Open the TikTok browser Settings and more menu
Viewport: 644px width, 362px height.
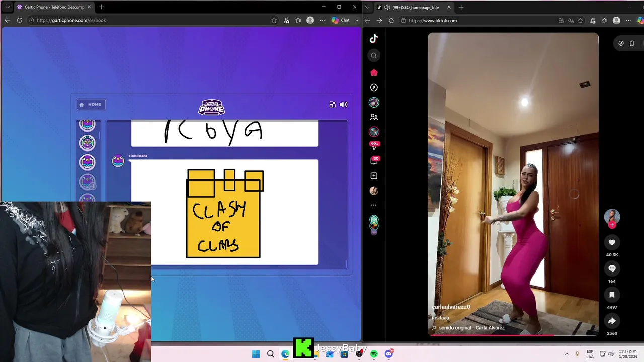pyautogui.click(x=628, y=21)
